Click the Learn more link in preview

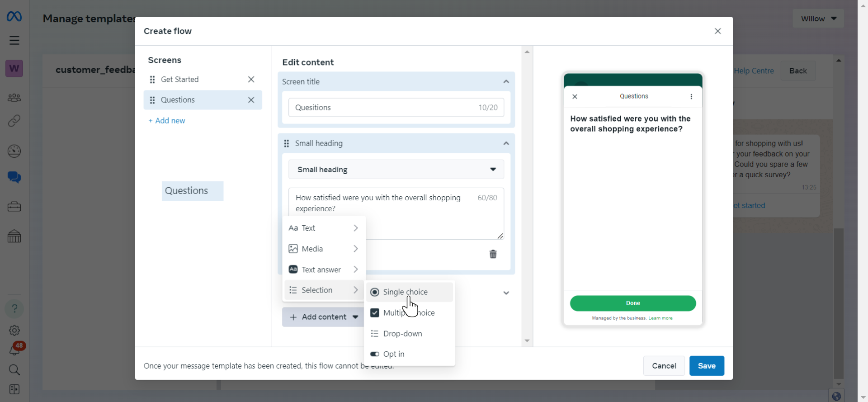tap(660, 318)
